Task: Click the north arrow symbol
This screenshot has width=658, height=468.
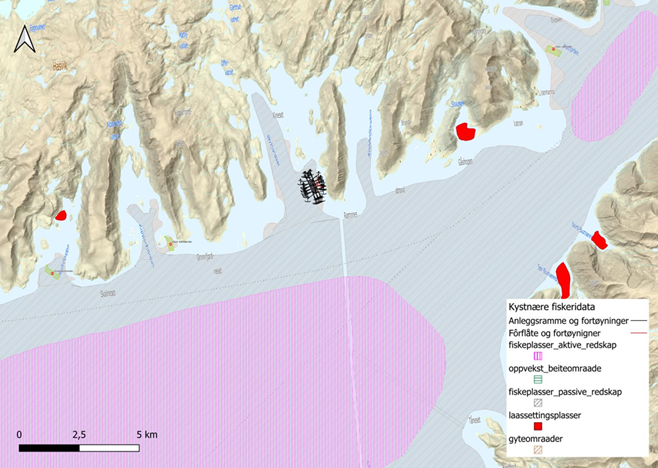Action: tap(24, 40)
